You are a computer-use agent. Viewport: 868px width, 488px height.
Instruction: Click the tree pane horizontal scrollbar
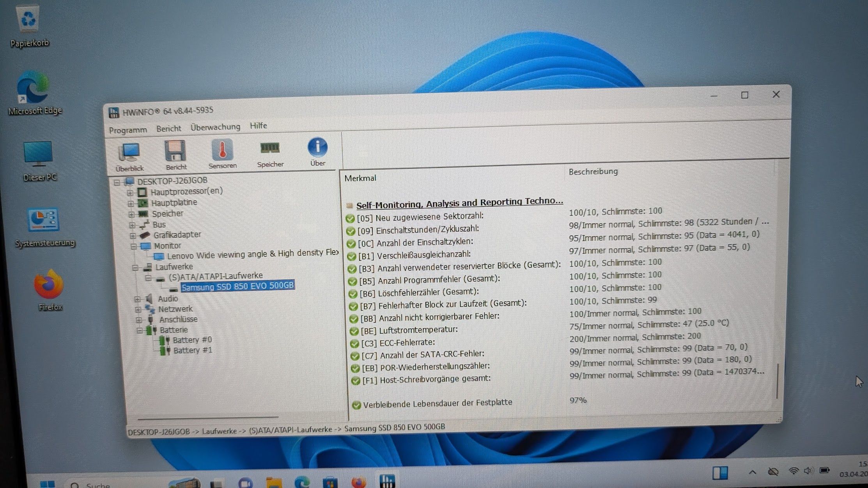click(x=208, y=418)
